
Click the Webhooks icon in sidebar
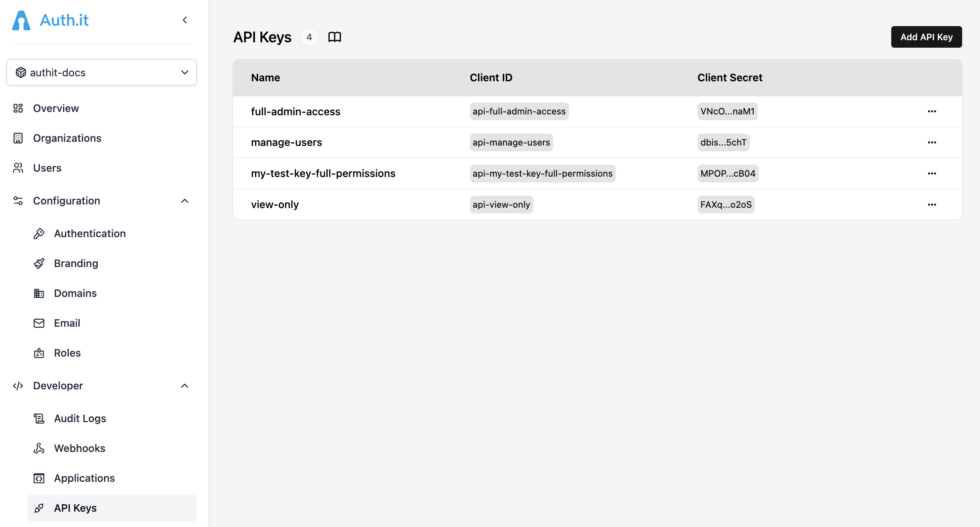point(39,448)
